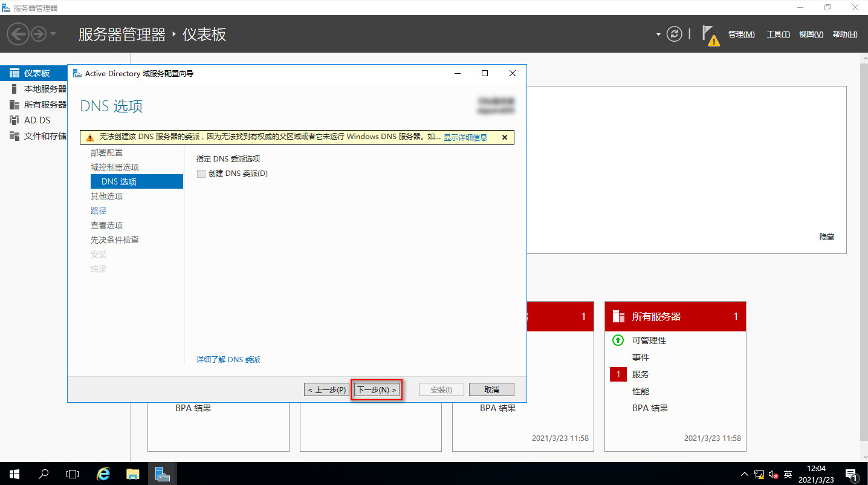Dismiss the yellow DNS warning bar
The height and width of the screenshot is (485, 868).
coord(505,137)
